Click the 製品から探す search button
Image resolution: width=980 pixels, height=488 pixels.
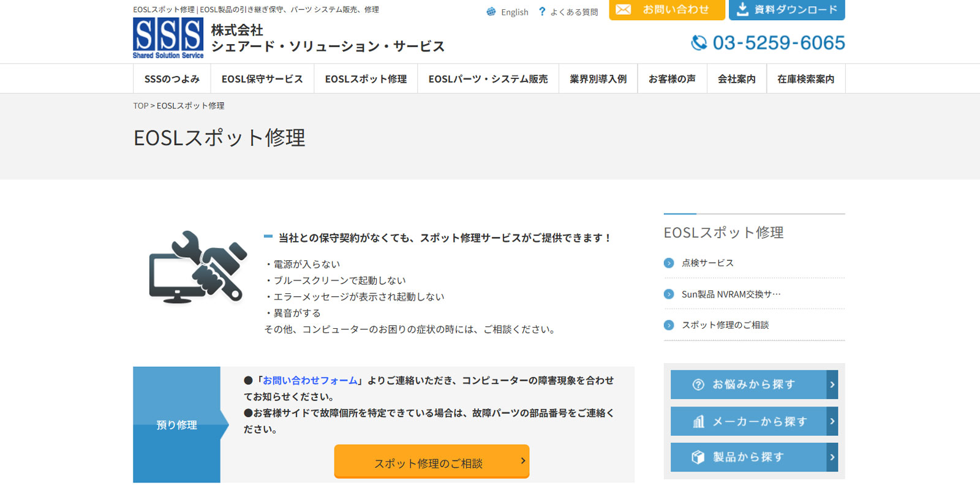(x=754, y=457)
